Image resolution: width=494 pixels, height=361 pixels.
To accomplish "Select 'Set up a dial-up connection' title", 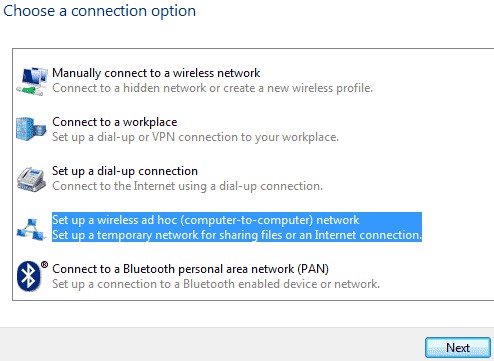I will [x=125, y=171].
